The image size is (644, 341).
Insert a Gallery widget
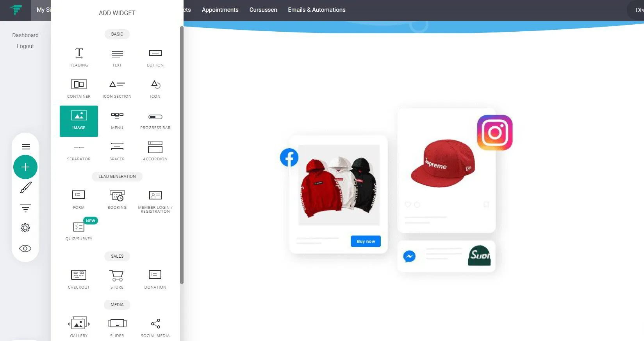[x=79, y=328]
